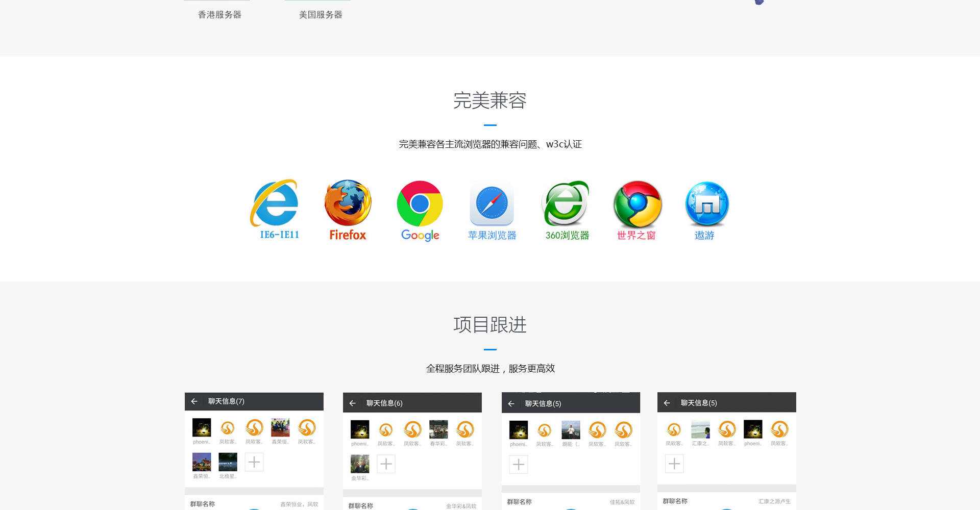
Task: Click the 完美兼容 section heading
Action: pos(489,100)
